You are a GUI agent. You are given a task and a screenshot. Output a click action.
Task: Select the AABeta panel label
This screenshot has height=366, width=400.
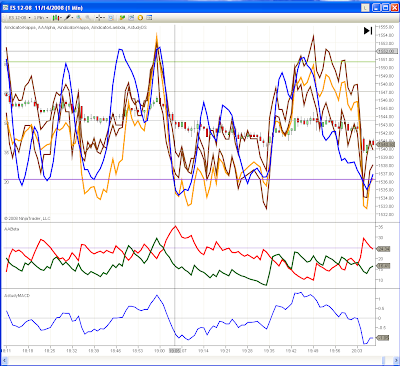(x=12, y=229)
